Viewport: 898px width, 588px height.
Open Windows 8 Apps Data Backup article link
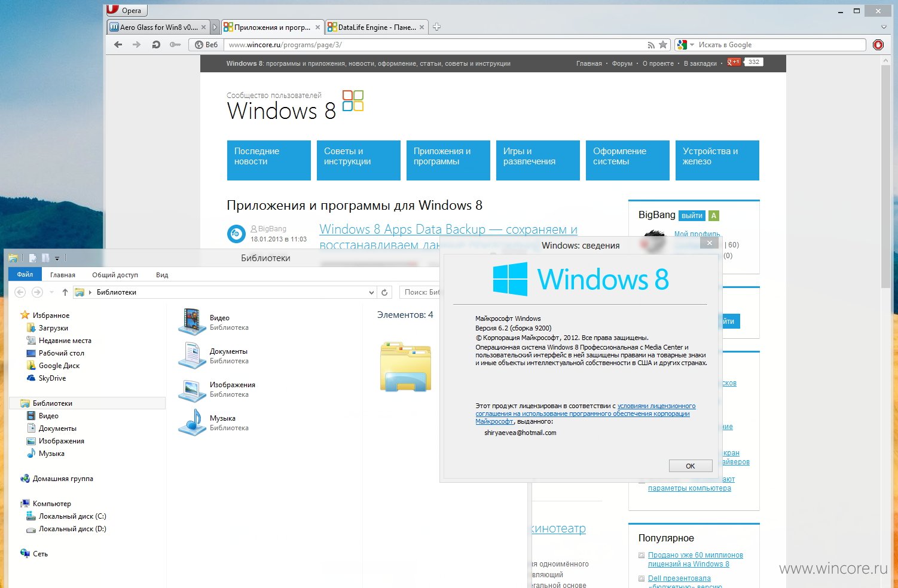(x=448, y=237)
